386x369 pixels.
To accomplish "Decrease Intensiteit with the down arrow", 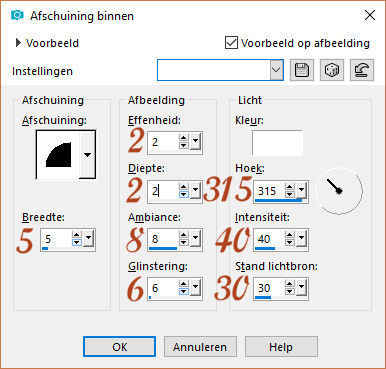I will 290,243.
